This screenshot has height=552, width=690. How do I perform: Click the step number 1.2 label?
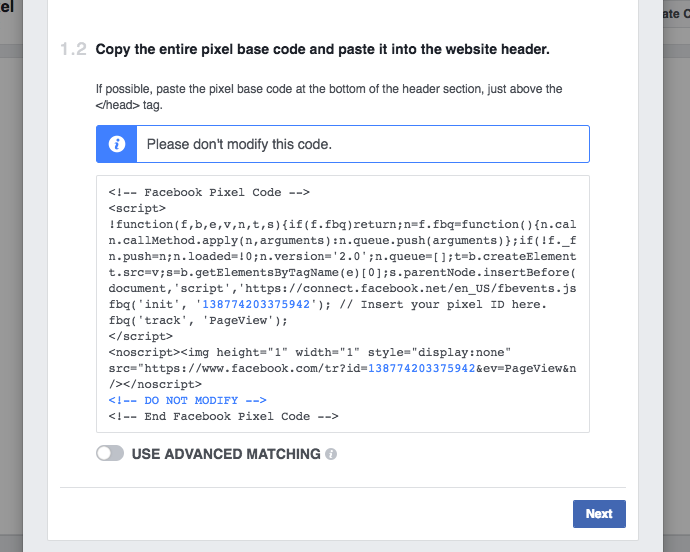pyautogui.click(x=73, y=49)
